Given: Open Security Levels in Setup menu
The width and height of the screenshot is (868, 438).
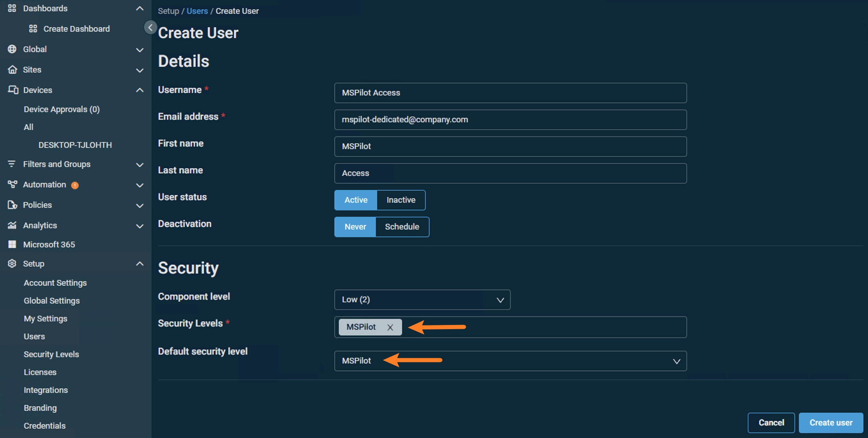Looking at the screenshot, I should tap(51, 354).
